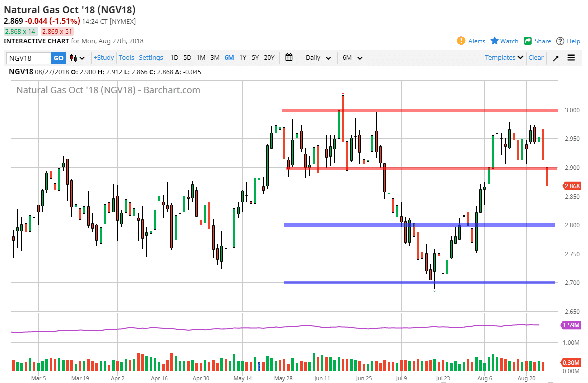Click the Help question mark icon
The height and width of the screenshot is (383, 588).
pos(560,41)
